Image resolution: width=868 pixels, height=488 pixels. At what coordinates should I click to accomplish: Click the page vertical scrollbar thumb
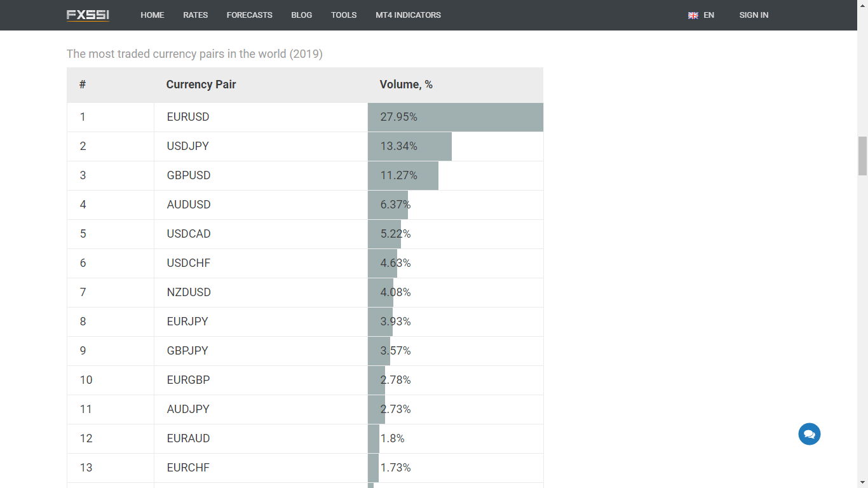[862, 156]
